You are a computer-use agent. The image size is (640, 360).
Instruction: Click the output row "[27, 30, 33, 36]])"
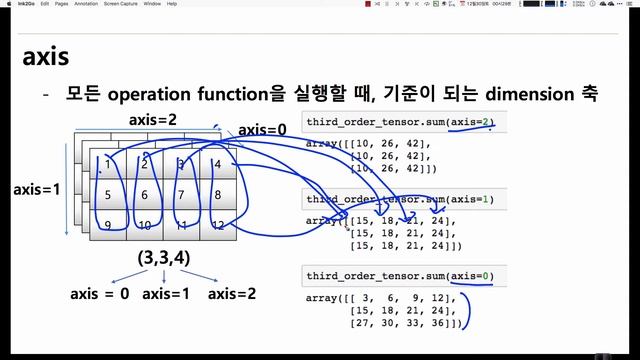(x=406, y=323)
